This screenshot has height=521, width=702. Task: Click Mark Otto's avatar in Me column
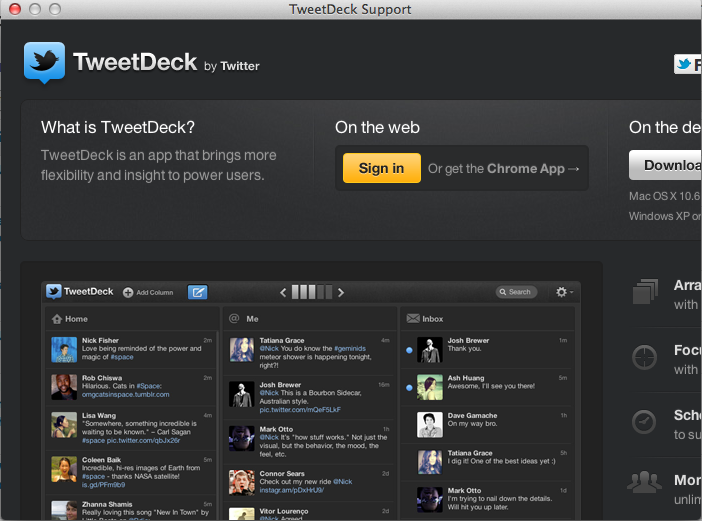242,438
